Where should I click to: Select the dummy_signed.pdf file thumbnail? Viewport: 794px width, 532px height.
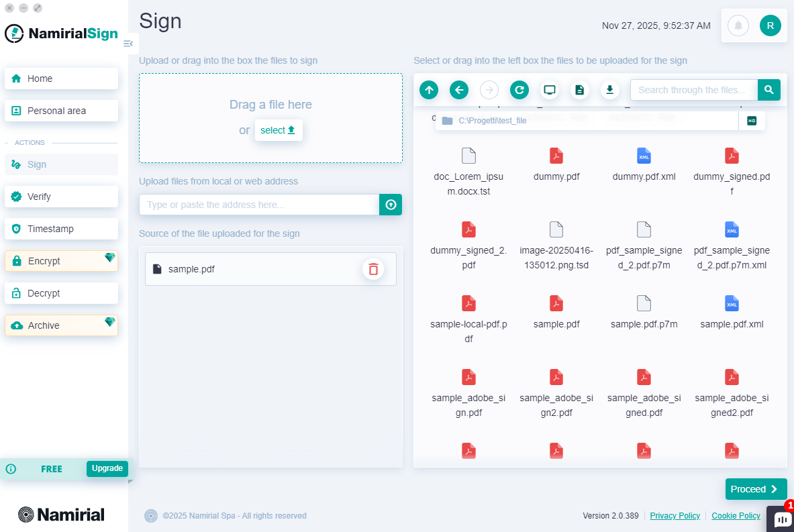tap(732, 156)
